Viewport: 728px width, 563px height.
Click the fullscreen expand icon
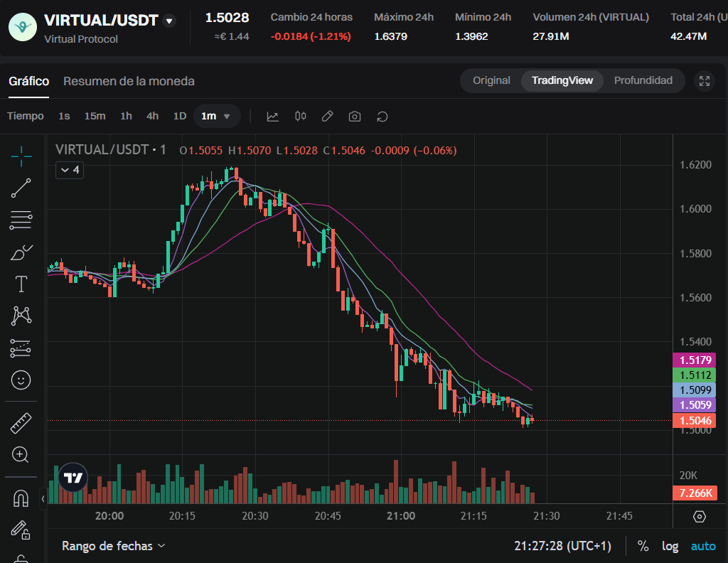point(705,81)
